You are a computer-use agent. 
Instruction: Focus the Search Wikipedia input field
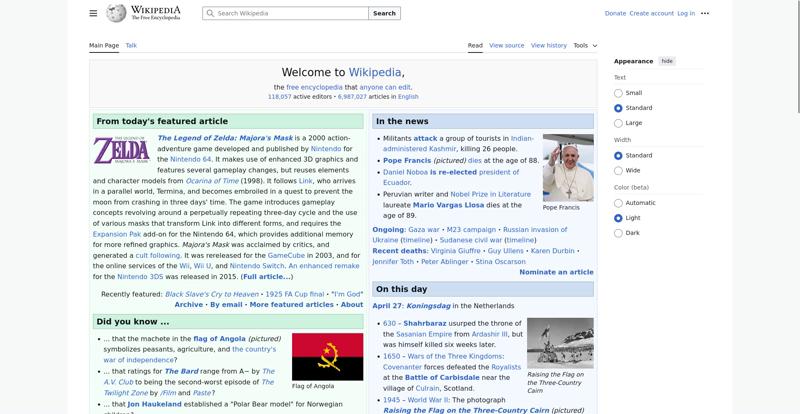pos(285,13)
